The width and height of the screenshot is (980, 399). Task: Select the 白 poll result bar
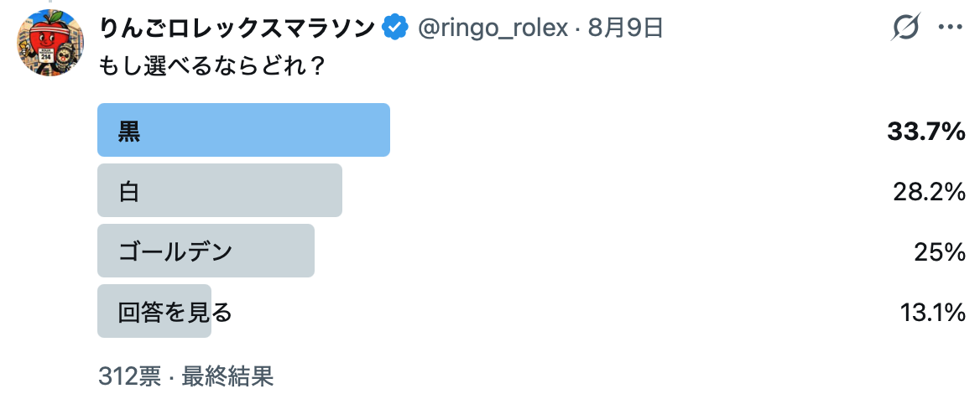point(219,190)
